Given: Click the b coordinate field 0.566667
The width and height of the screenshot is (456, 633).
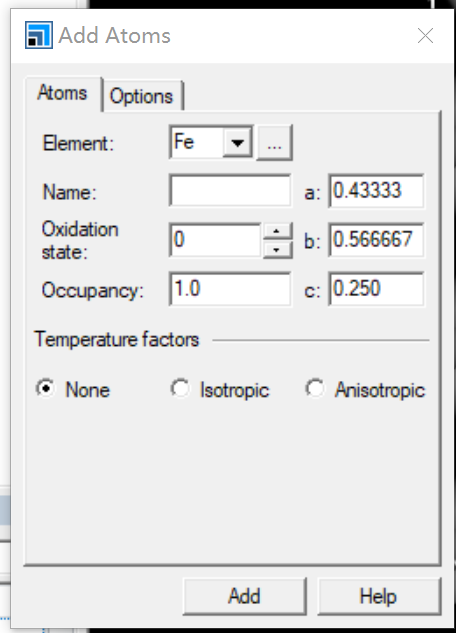Looking at the screenshot, I should click(x=377, y=240).
